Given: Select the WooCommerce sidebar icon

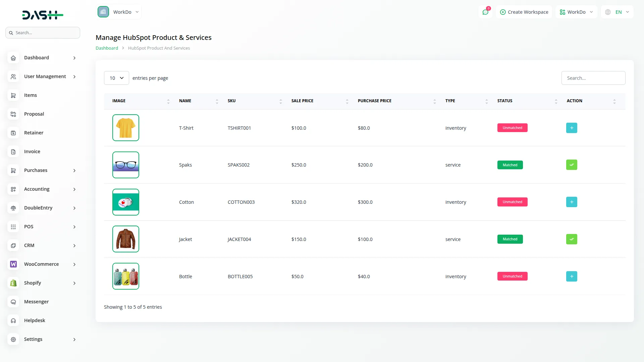Looking at the screenshot, I should (13, 264).
